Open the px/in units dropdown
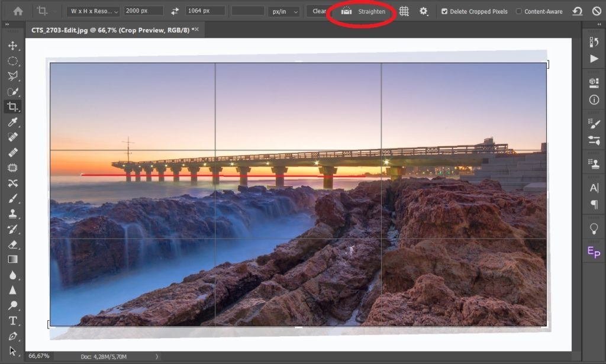The width and height of the screenshot is (606, 364). click(x=283, y=11)
